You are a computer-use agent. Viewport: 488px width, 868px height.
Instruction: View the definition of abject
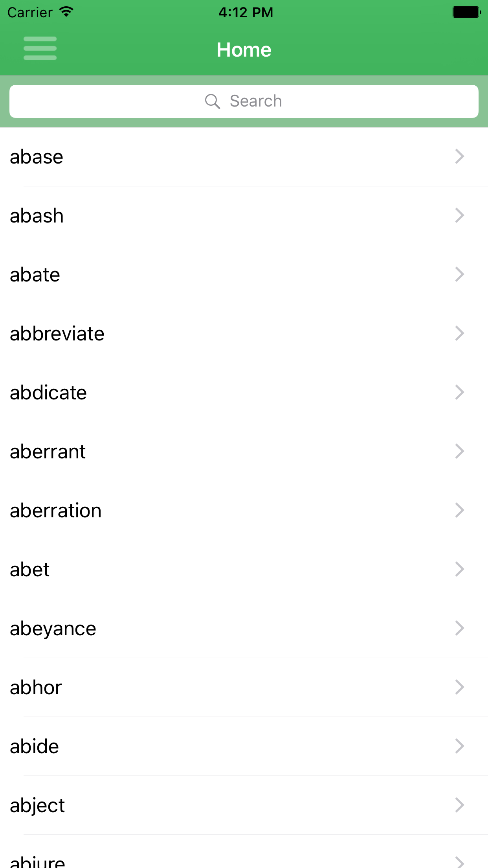244,805
